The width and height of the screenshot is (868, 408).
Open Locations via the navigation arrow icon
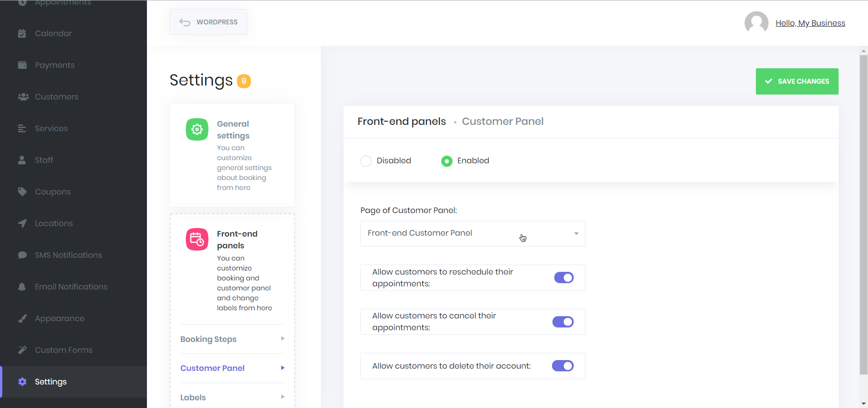tap(22, 223)
